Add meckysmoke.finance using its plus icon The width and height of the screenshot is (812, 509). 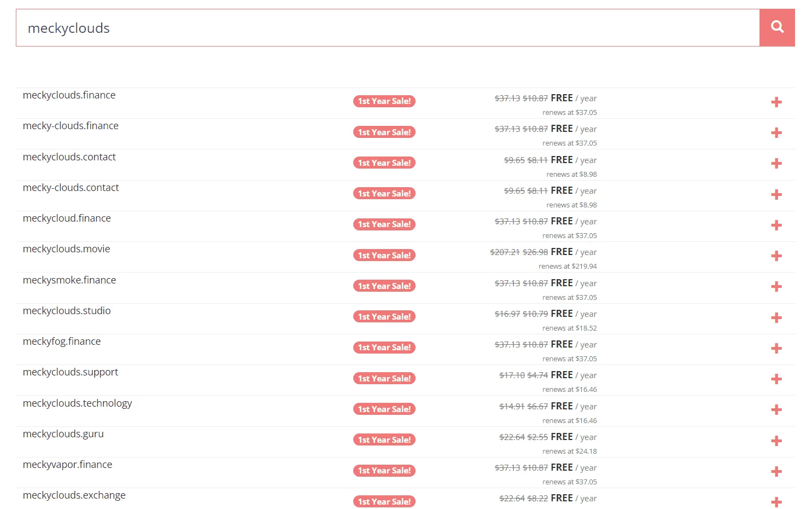776,287
